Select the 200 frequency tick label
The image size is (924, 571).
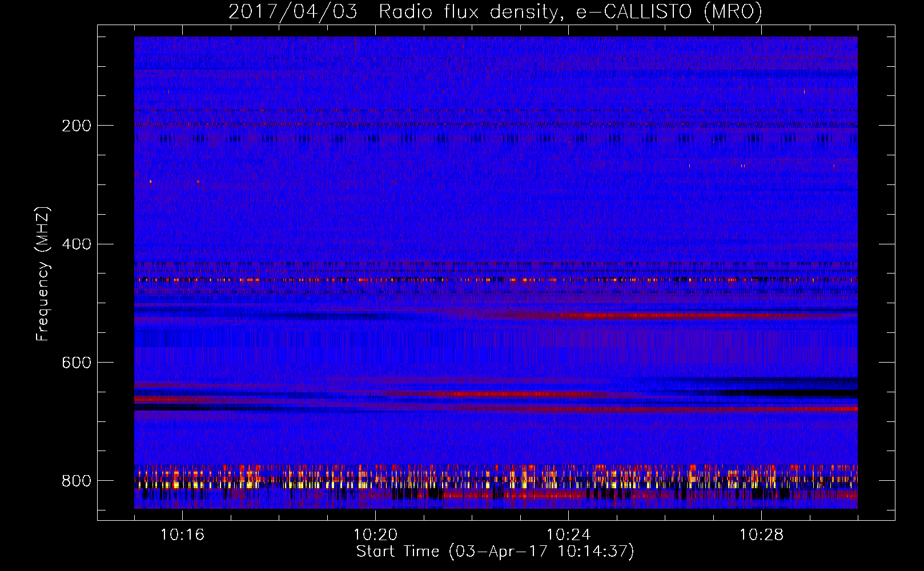coord(76,126)
